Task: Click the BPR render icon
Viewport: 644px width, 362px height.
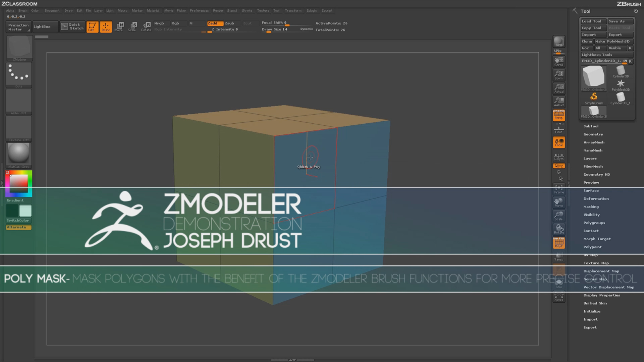Action: coord(559,42)
